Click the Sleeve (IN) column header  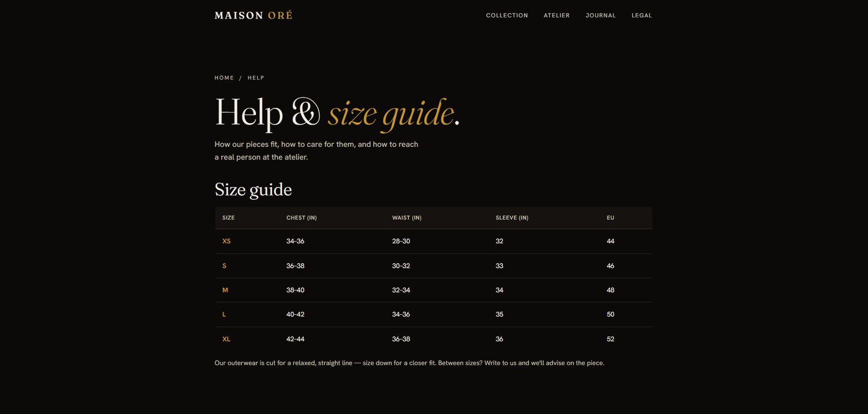pos(512,218)
